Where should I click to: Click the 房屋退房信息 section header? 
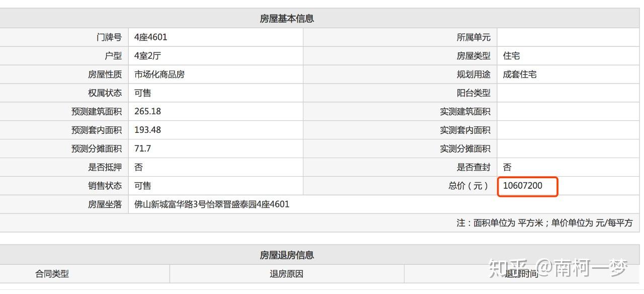tap(286, 255)
